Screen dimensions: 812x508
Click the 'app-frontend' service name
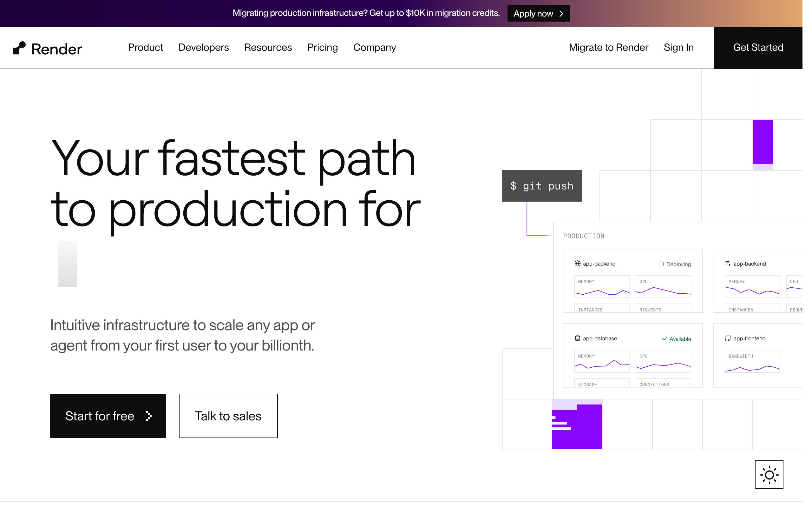click(x=749, y=338)
